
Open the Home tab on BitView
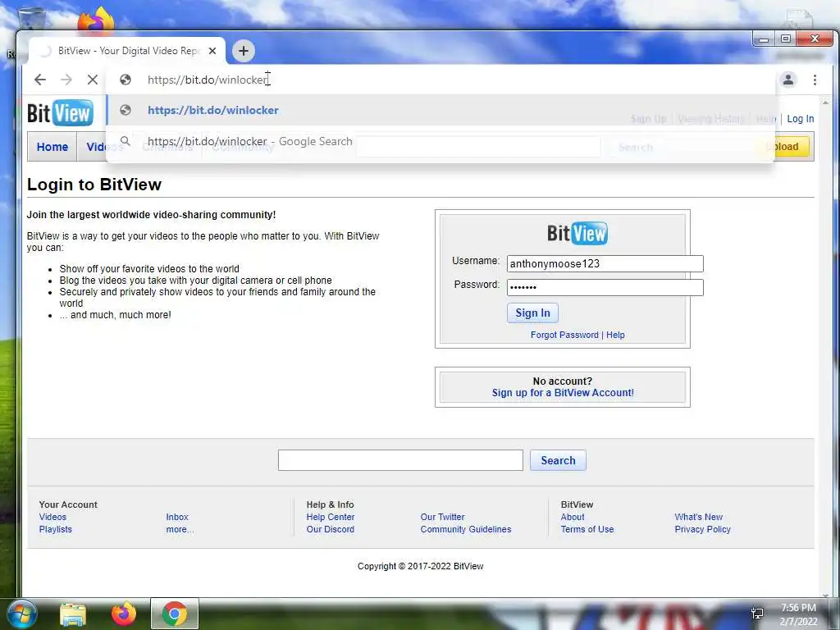52,147
